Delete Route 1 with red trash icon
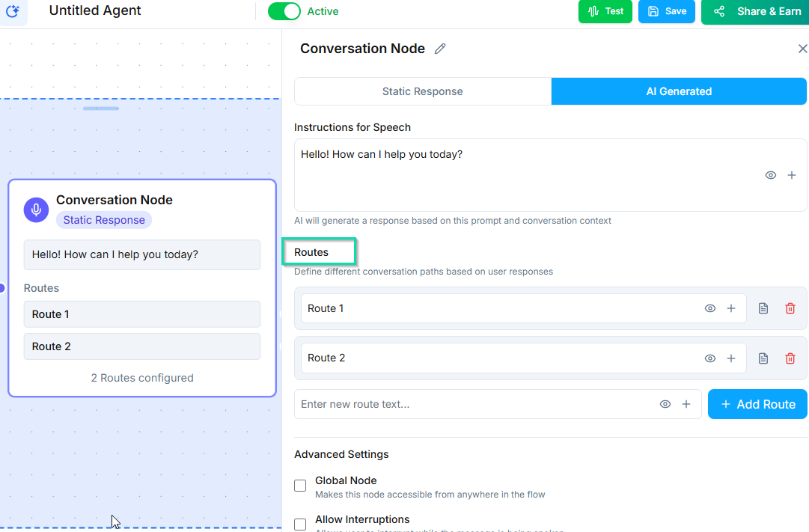This screenshot has width=809, height=532. point(790,308)
